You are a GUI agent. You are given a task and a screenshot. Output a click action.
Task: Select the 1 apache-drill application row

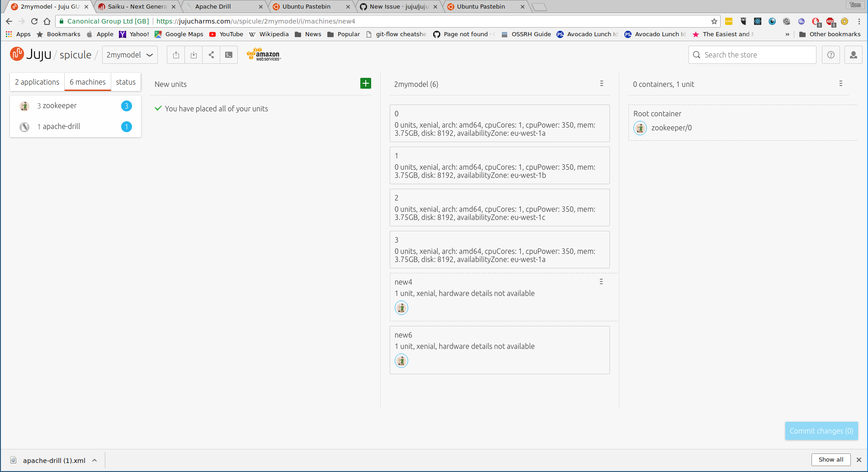coord(75,127)
